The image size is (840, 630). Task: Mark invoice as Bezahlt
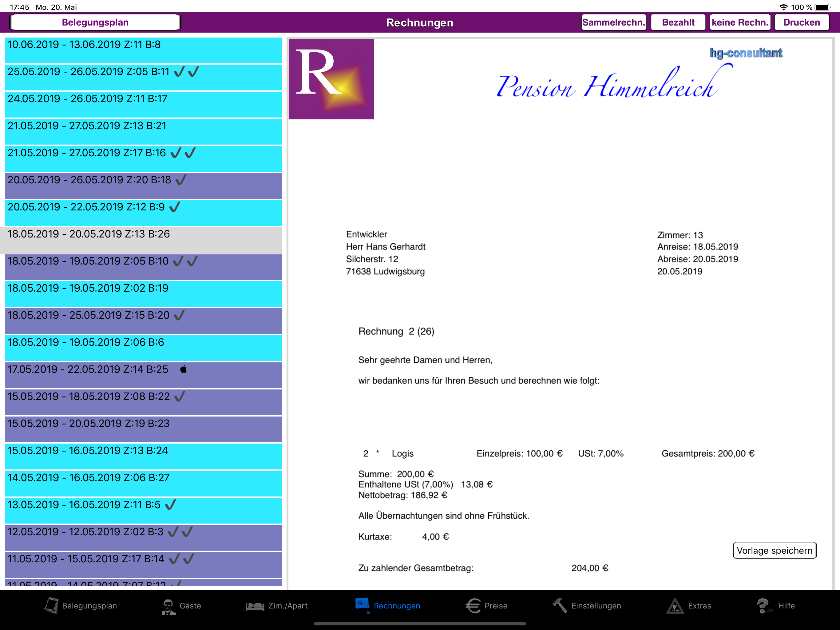click(678, 22)
